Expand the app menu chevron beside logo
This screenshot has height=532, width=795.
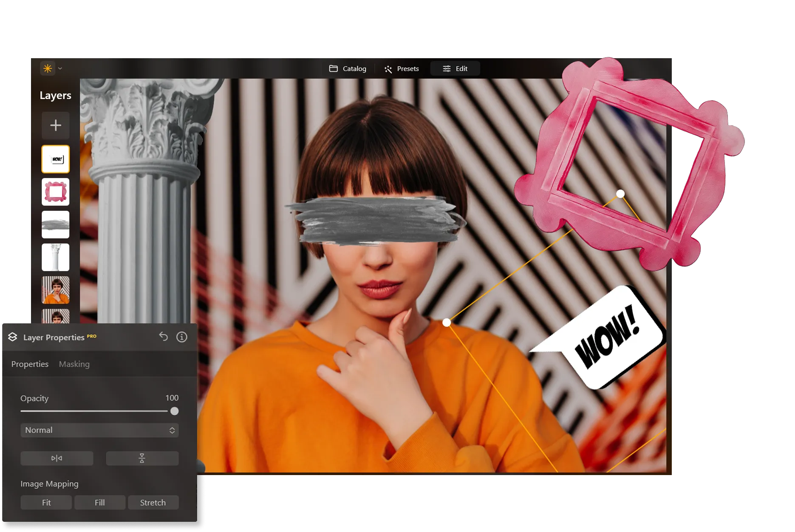click(x=60, y=68)
